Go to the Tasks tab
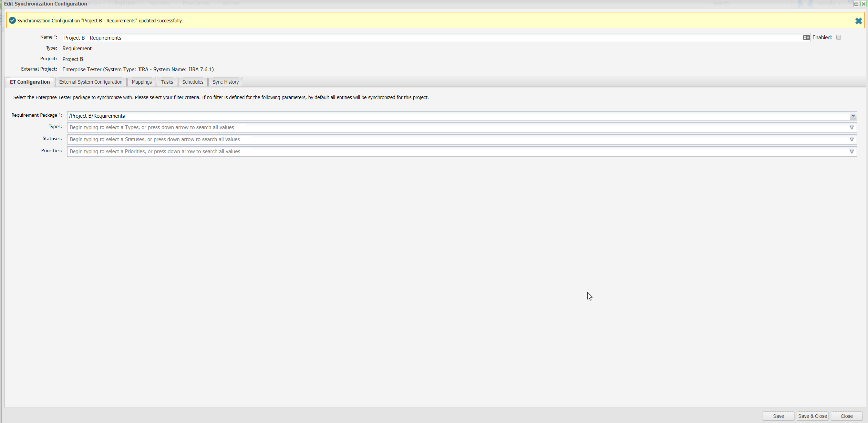 click(x=167, y=82)
